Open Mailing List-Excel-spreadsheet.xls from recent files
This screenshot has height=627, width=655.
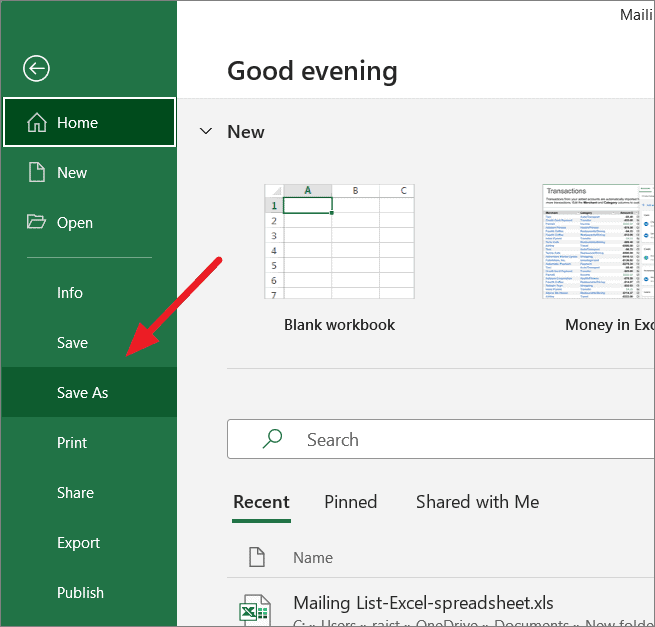424,603
